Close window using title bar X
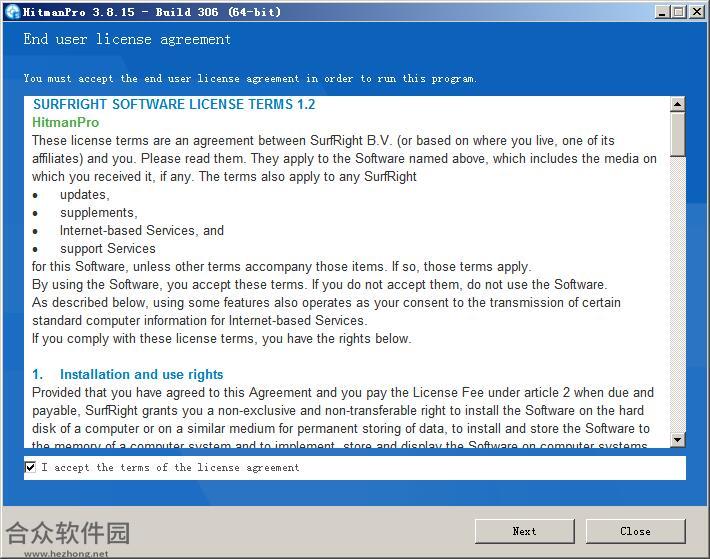Viewport: 710px width, 559px height. (696, 12)
